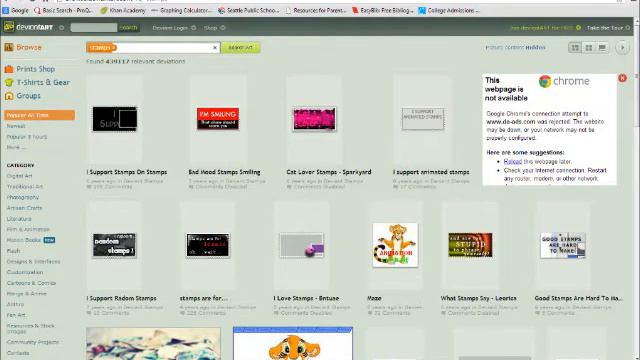Open the Browse section icon
The width and height of the screenshot is (640, 360).
coord(9,47)
